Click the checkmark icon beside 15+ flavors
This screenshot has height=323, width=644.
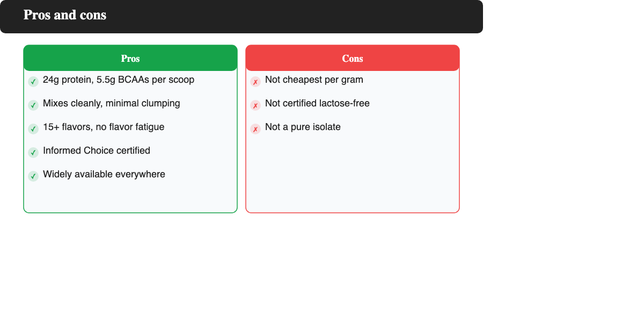[x=33, y=129]
